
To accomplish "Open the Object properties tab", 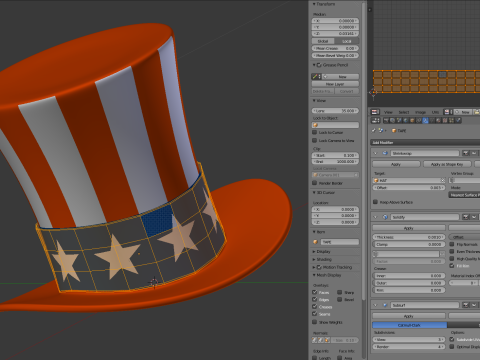I will pos(412,120).
